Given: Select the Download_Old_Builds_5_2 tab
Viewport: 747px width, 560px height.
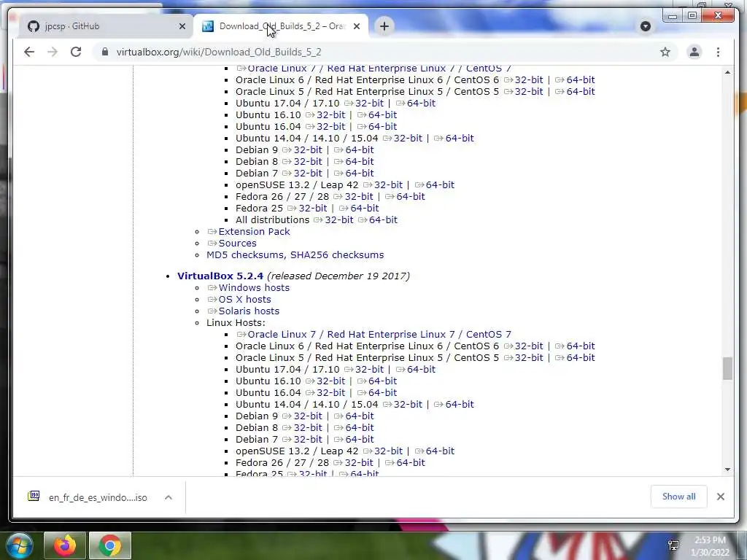Looking at the screenshot, I should coord(281,26).
